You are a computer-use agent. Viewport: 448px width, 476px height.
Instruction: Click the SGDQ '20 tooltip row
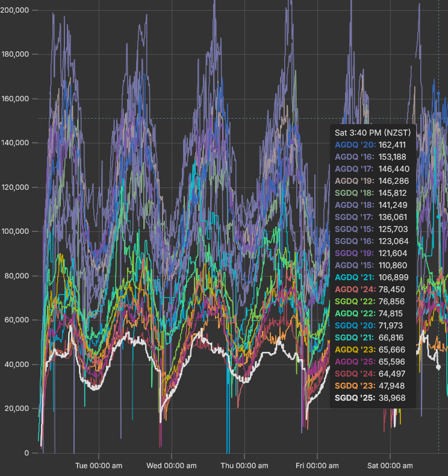pyautogui.click(x=369, y=325)
